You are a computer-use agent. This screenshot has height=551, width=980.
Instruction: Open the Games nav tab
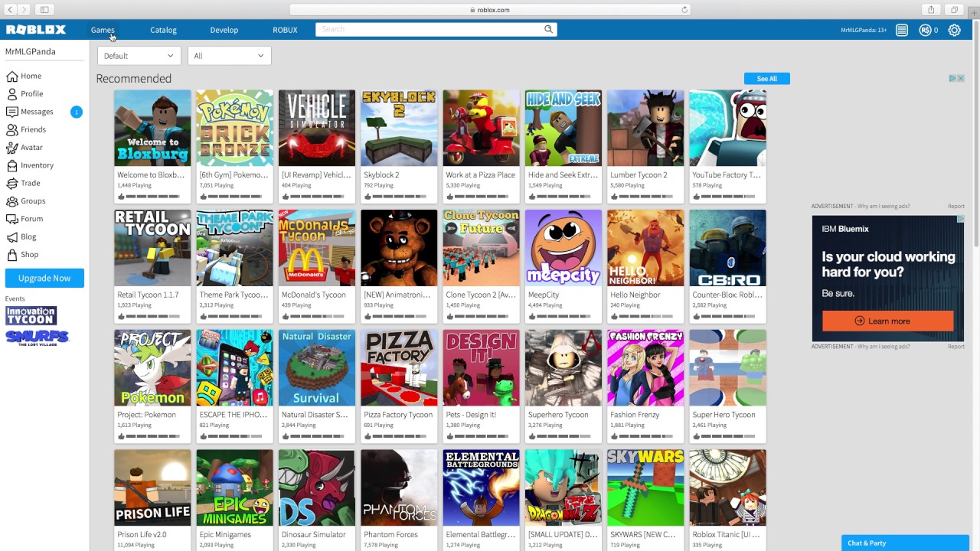point(103,30)
